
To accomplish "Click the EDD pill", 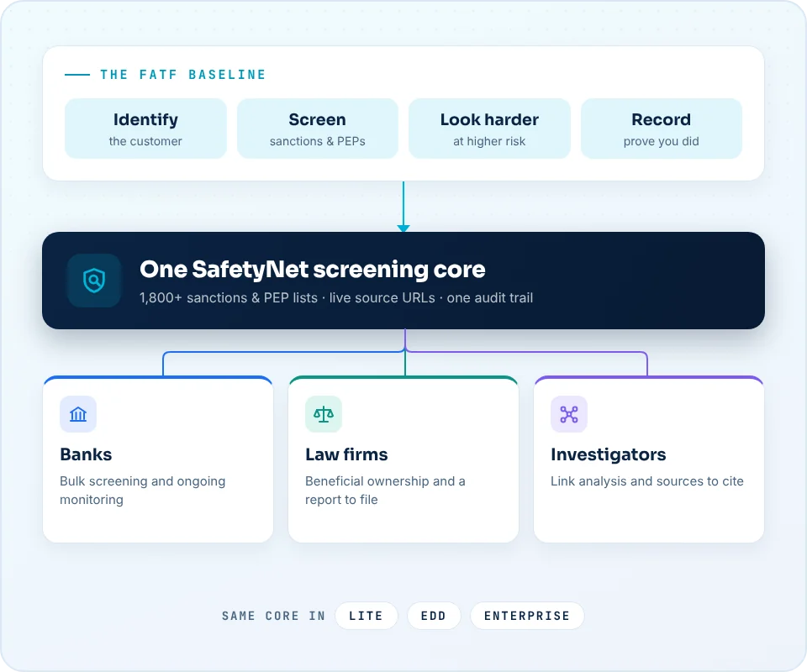I will pyautogui.click(x=434, y=616).
